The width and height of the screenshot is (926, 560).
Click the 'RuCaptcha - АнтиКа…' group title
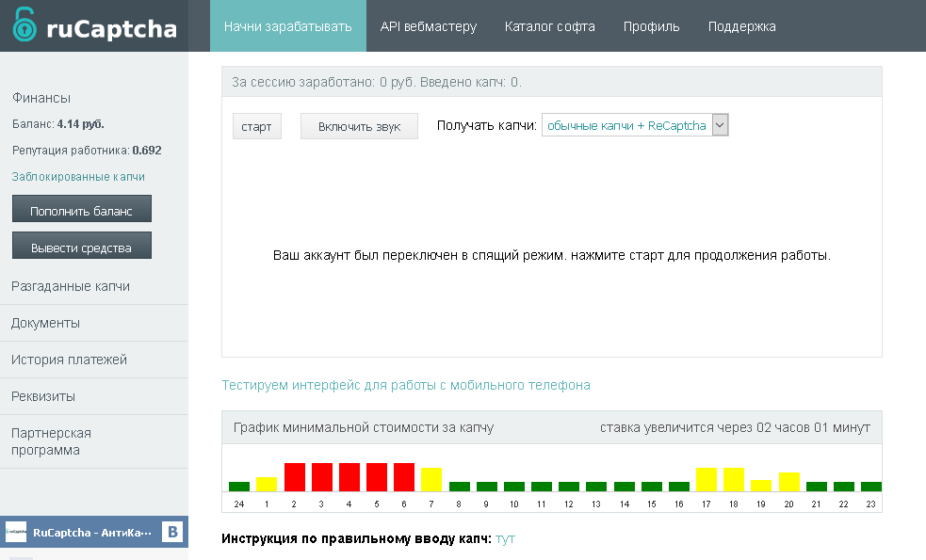pos(92,533)
